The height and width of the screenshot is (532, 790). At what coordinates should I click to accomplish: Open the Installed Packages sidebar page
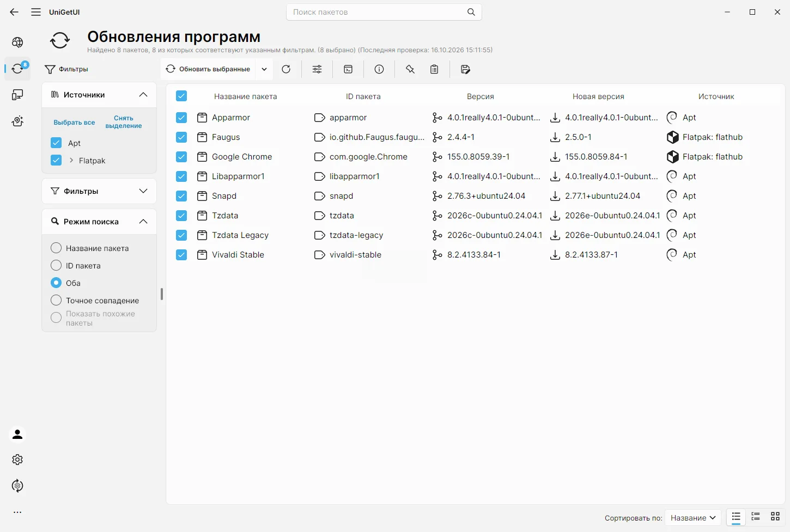pos(17,95)
